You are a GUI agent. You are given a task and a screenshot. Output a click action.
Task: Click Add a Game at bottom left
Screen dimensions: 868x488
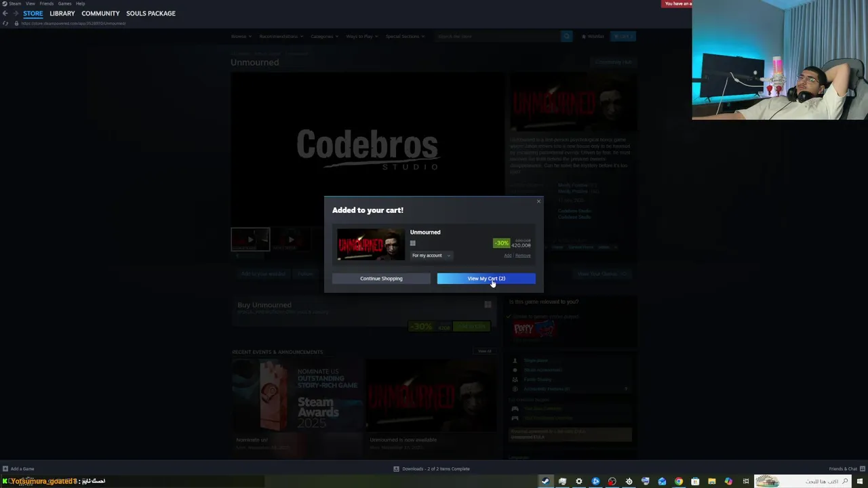click(18, 468)
